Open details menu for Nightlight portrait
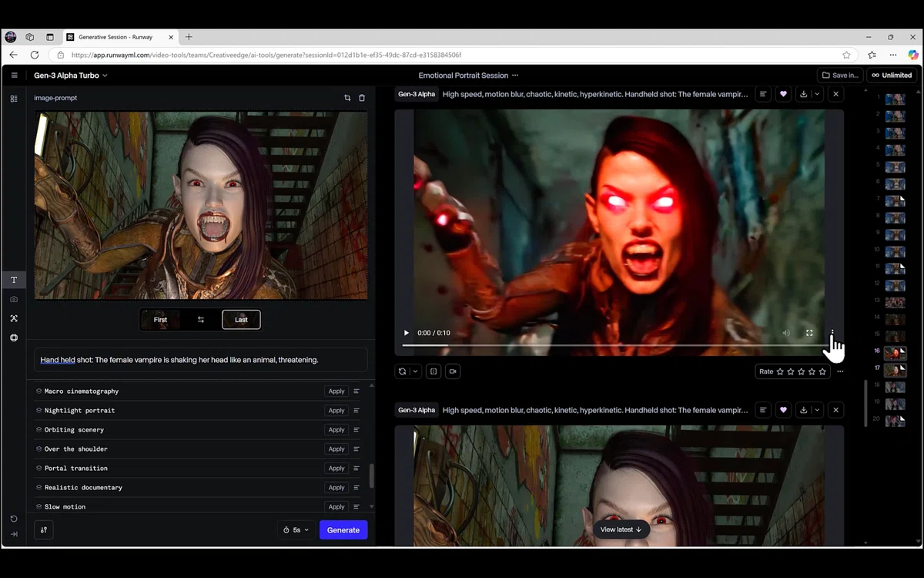 point(357,411)
